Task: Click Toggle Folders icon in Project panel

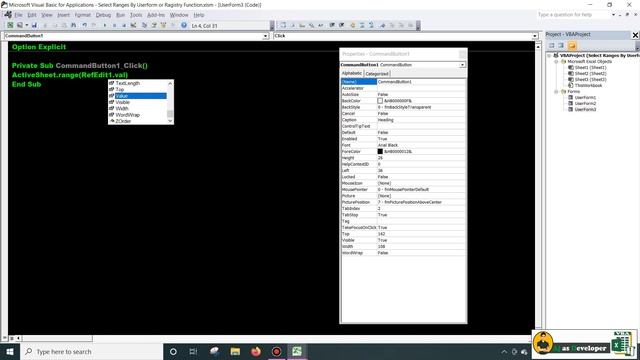Action: [x=572, y=45]
